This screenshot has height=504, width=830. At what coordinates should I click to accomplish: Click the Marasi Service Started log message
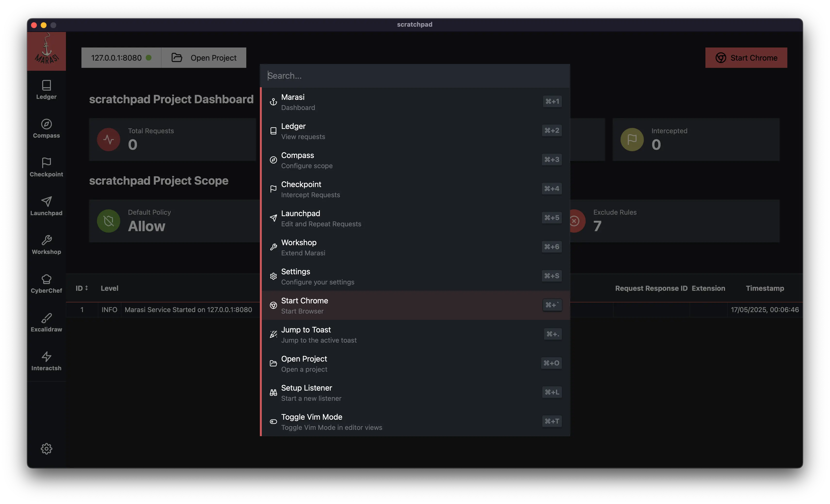pos(188,310)
